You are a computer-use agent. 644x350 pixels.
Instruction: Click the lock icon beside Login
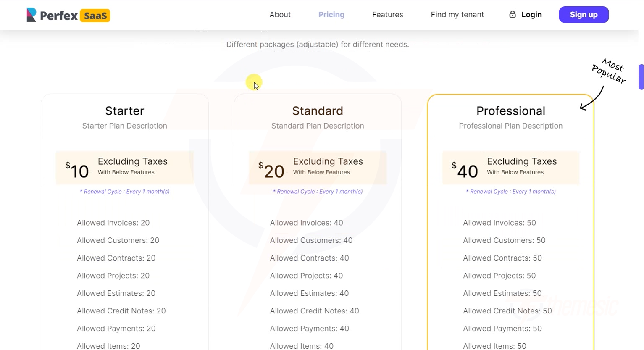(513, 14)
